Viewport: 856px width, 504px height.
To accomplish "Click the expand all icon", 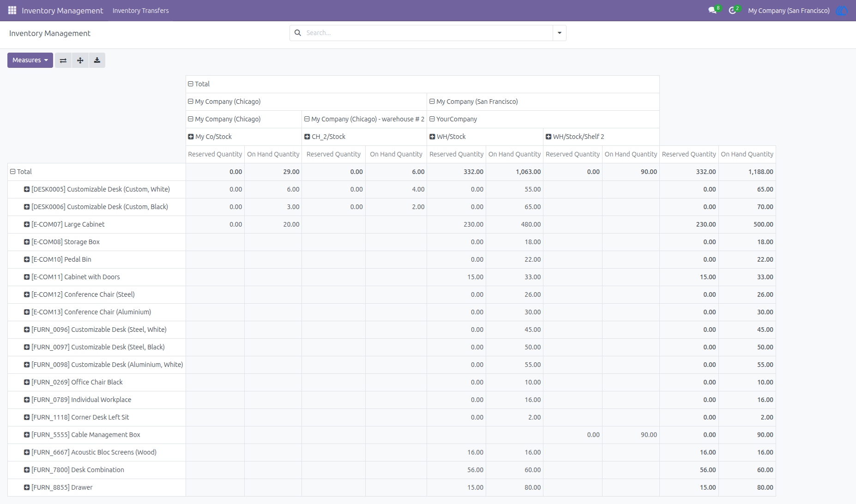I will pos(80,60).
